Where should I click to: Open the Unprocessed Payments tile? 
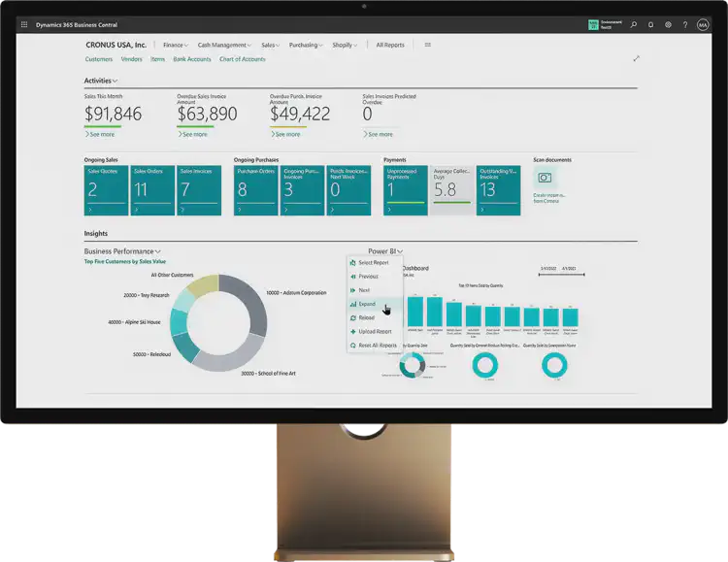[x=406, y=190]
